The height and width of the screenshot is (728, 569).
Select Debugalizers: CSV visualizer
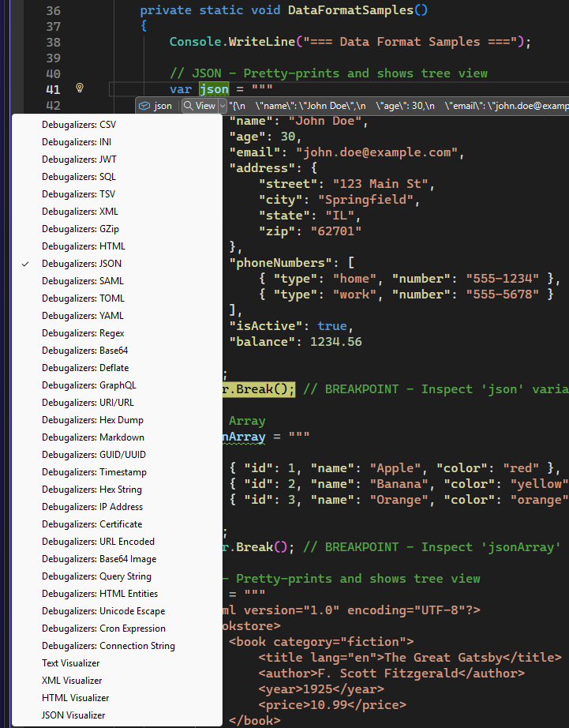coord(117,125)
